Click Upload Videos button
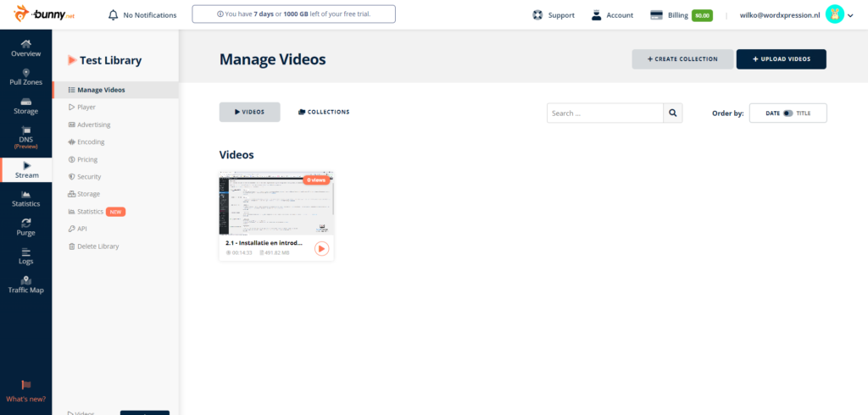The width and height of the screenshot is (868, 415). (x=781, y=59)
